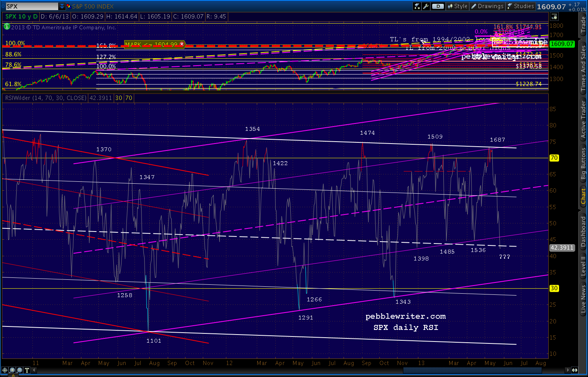Click the $1228.74 price level label
Viewport: 588px width, 377px height.
529,84
